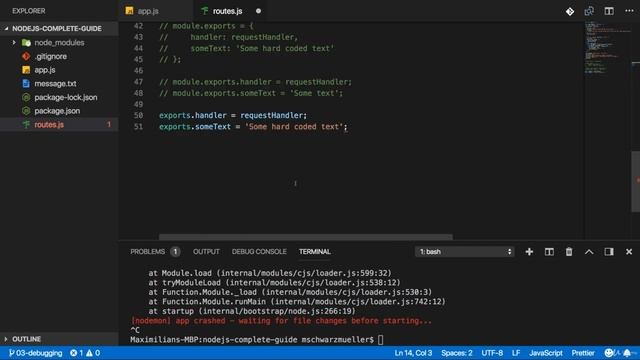Click the message.txt document icon
This screenshot has width=640, height=360.
pos(26,84)
